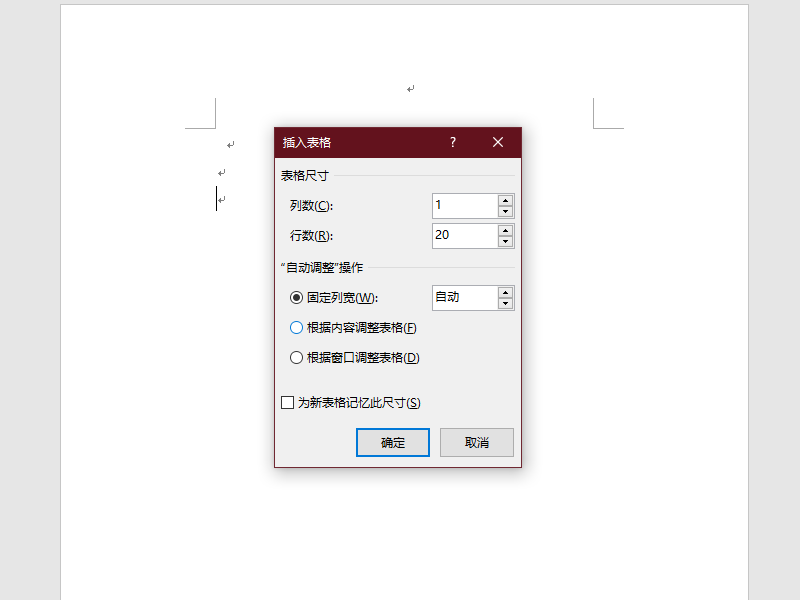Image resolution: width=800 pixels, height=600 pixels.
Task: Increase 固定列宽 value with up arrow
Action: (x=506, y=292)
